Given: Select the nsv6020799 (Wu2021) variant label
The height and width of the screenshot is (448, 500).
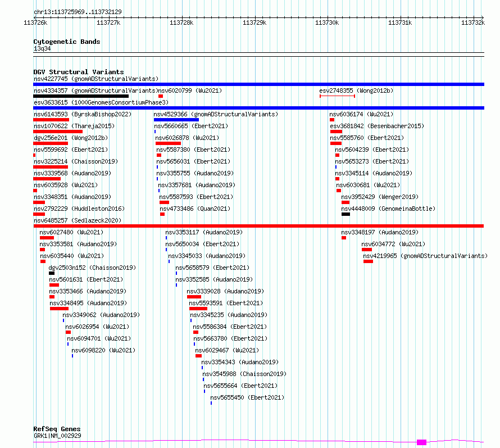Looking at the screenshot, I should pyautogui.click(x=190, y=90).
